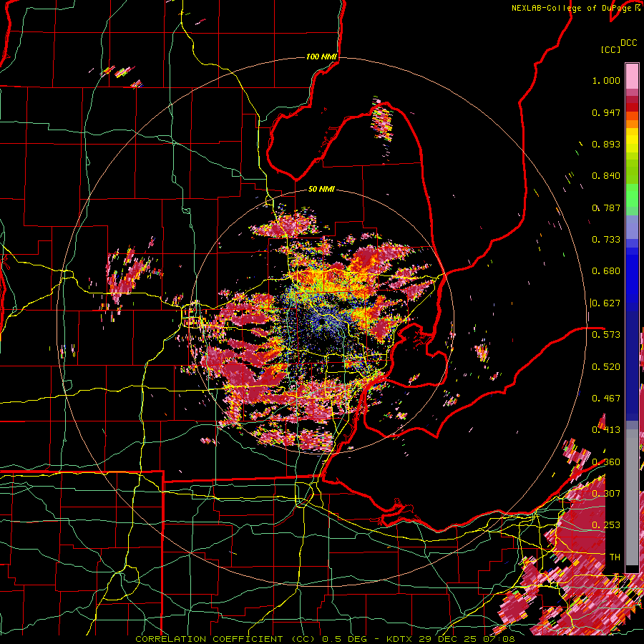Click the 0.627 scale value

606,303
